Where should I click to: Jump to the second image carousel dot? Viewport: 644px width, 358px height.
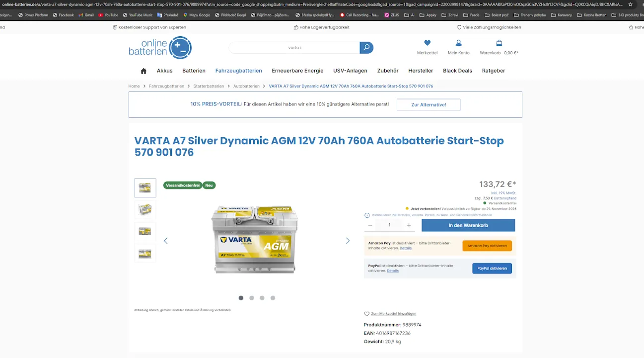pos(252,298)
